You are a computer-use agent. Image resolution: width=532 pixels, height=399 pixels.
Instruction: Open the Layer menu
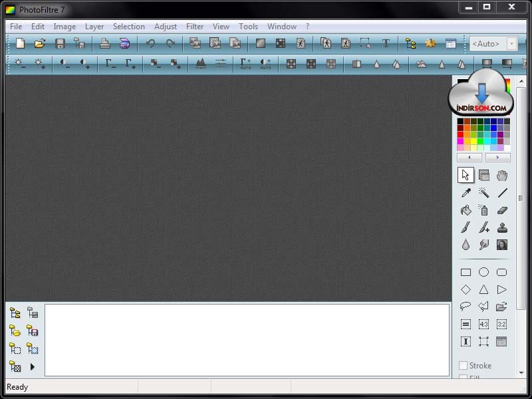tap(94, 27)
